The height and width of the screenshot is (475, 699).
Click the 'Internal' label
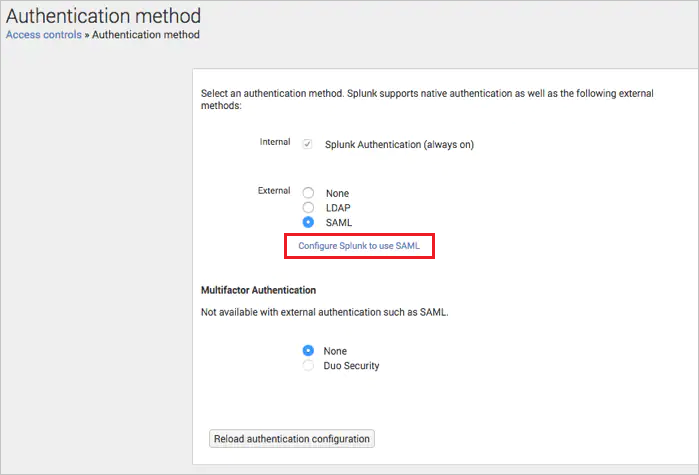click(x=275, y=142)
